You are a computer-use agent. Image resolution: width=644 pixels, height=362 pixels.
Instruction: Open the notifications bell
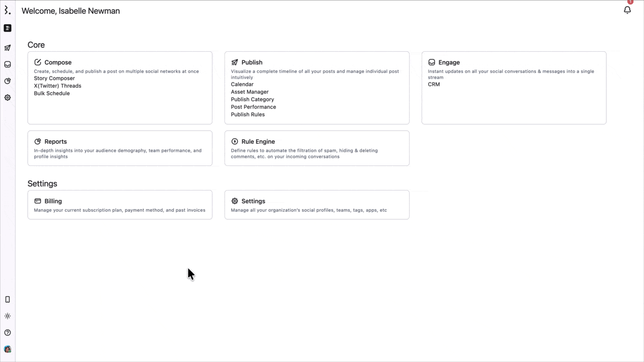tap(627, 10)
